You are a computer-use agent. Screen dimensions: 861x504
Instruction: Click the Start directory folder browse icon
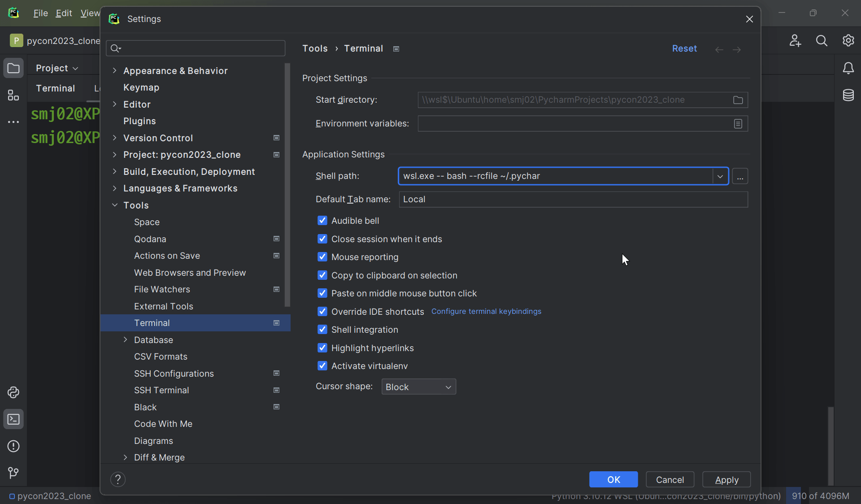[738, 100]
